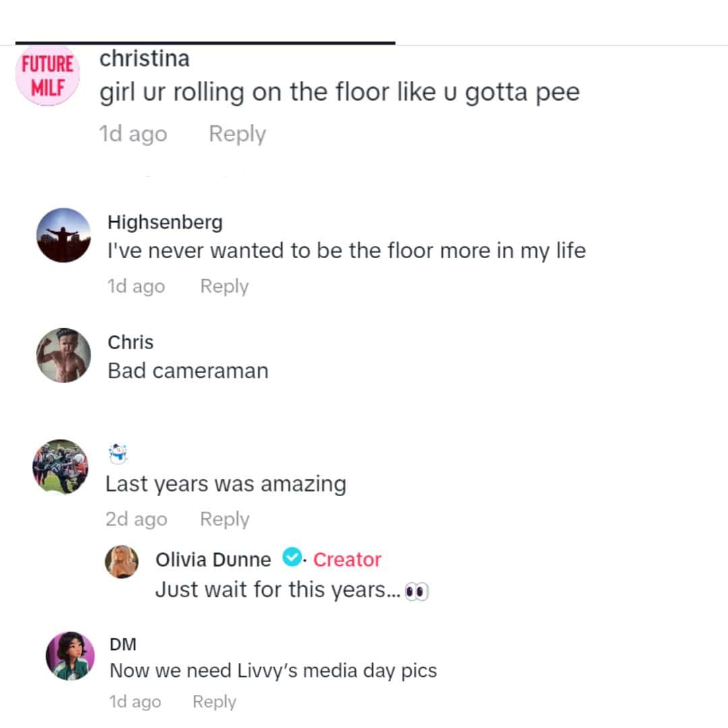Reply to christina's comment
This screenshot has height=728, width=728.
pyautogui.click(x=236, y=134)
